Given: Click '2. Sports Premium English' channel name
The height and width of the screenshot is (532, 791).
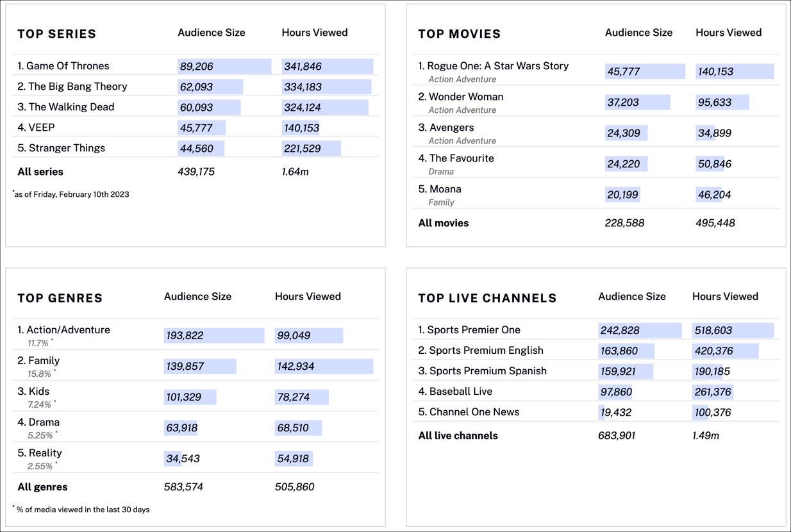Looking at the screenshot, I should tap(481, 351).
